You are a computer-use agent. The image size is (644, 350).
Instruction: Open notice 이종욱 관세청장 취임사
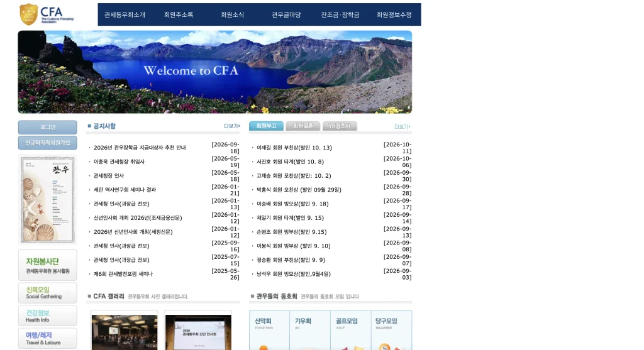(119, 161)
